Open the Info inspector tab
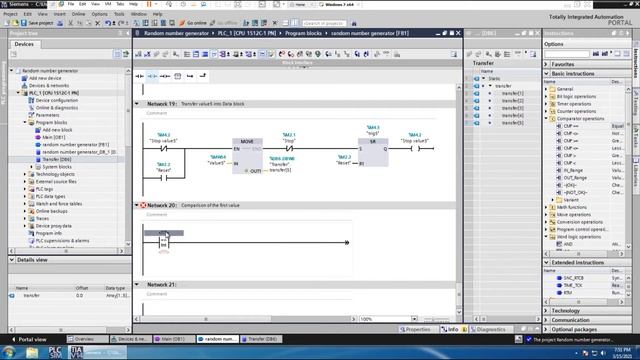Viewport: 640px width, 360px height. (x=453, y=329)
